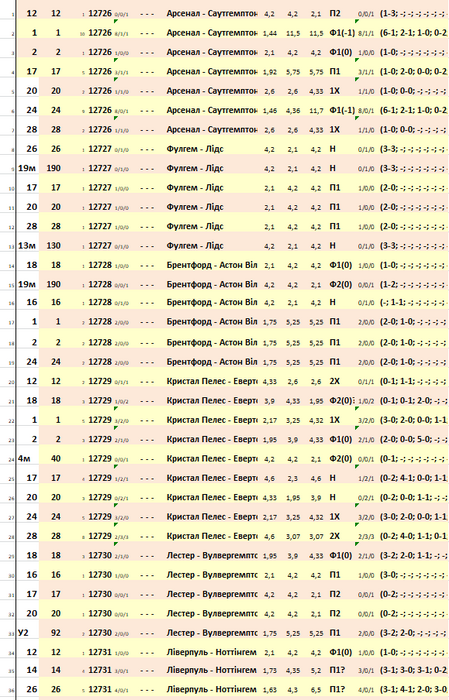This screenshot has height=700, width=449.
Task: Click Ф2(0) in the Брентфорд - Астон Віл row
Action: (x=341, y=284)
